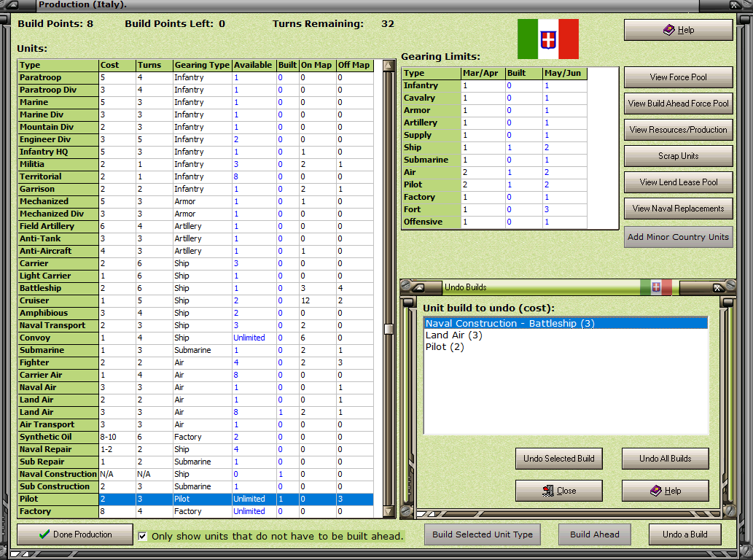Click the Ship row in Gearing Limits
The height and width of the screenshot is (560, 753).
494,147
